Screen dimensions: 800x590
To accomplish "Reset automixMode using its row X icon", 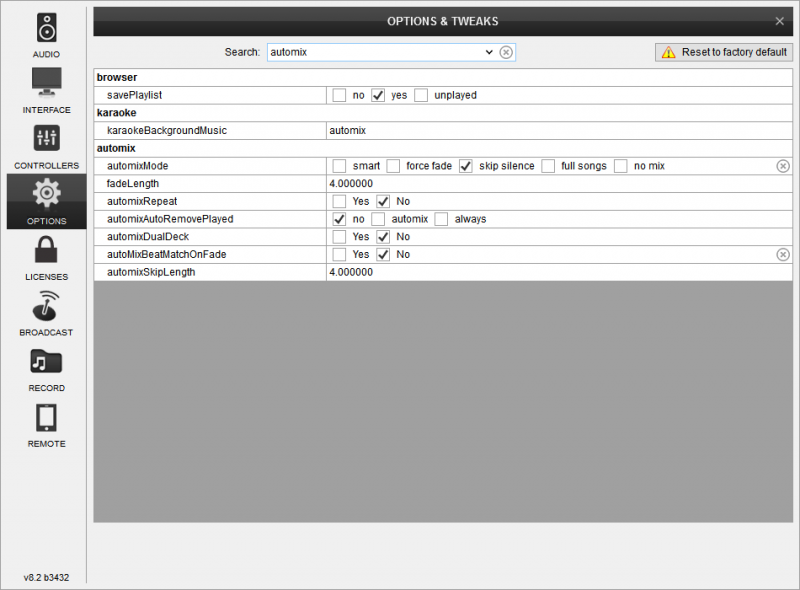I will [x=783, y=166].
